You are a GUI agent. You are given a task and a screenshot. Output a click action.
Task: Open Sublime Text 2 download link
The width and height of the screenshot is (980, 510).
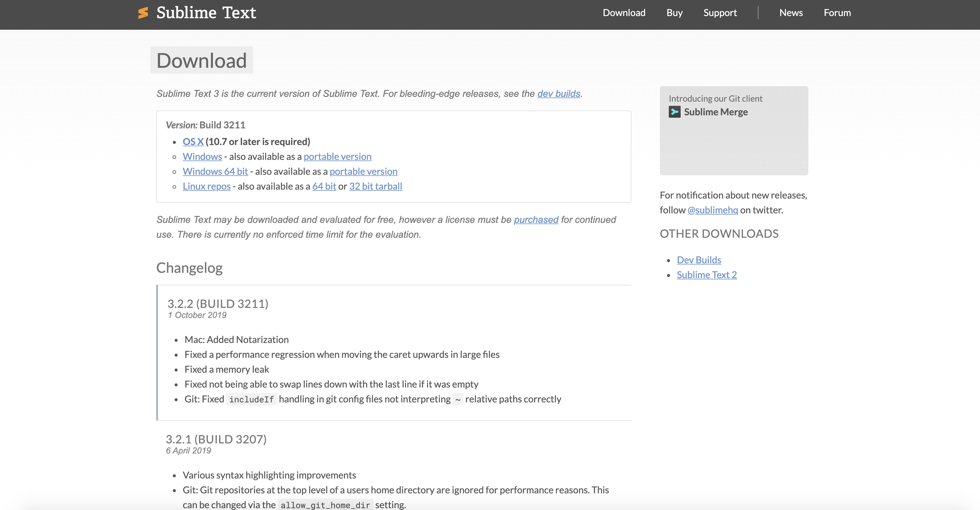point(706,275)
